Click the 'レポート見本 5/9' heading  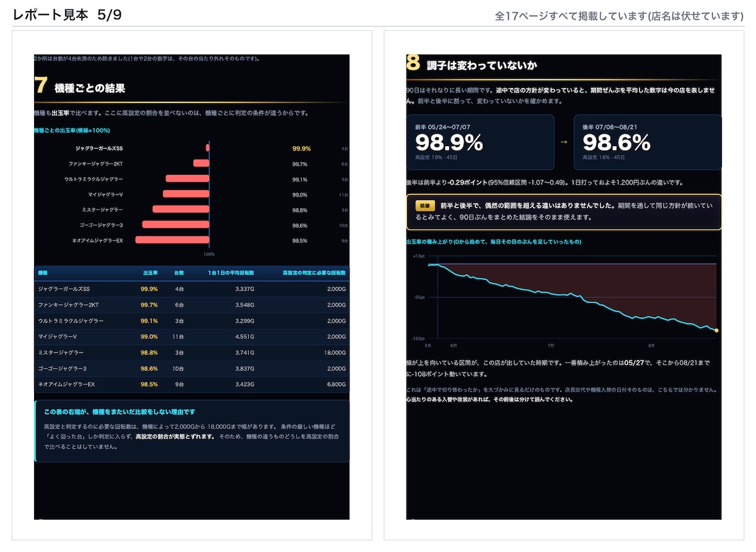coord(67,15)
